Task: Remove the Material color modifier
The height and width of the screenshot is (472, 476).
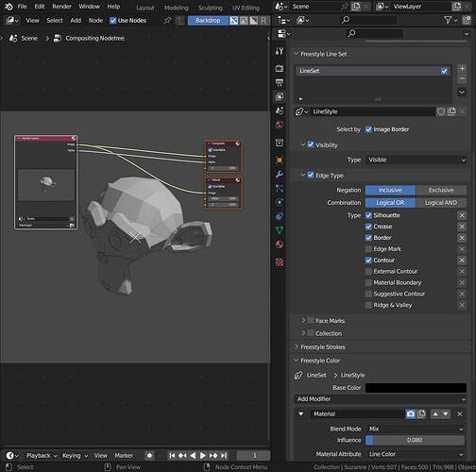Action: tap(460, 413)
